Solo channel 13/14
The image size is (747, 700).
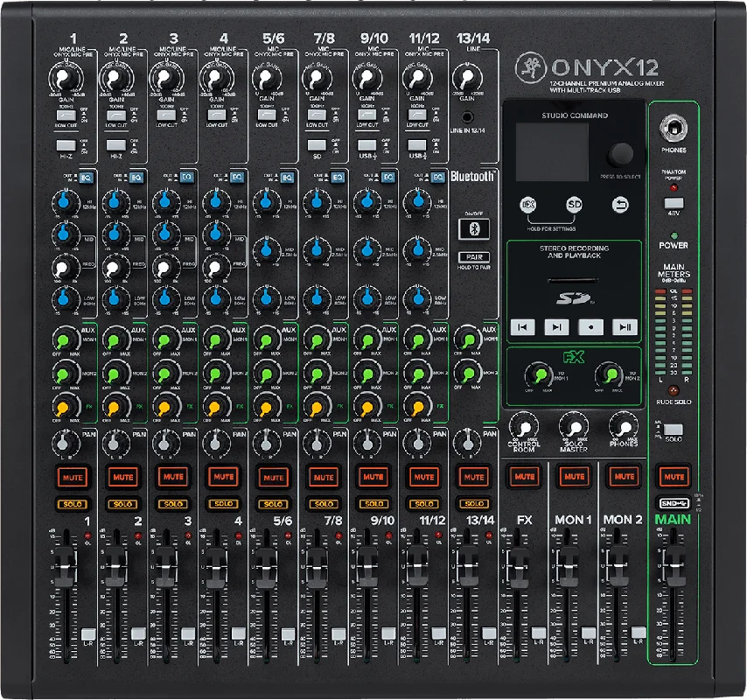tap(474, 504)
